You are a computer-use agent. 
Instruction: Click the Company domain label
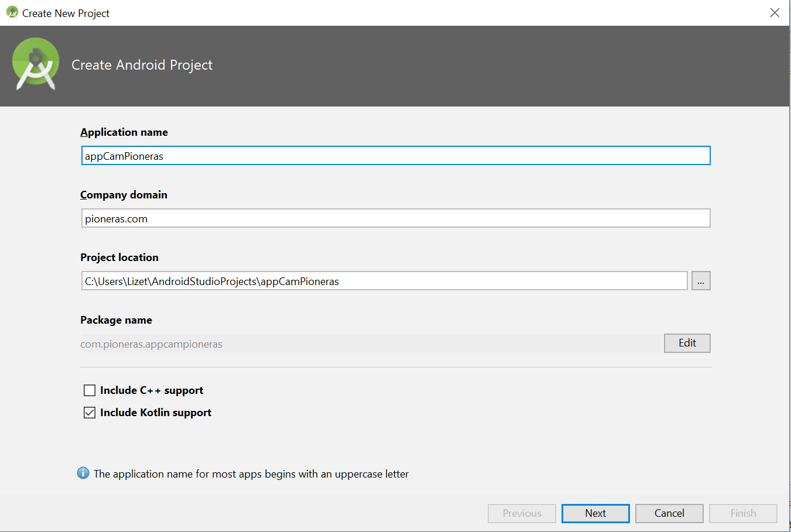tap(124, 195)
